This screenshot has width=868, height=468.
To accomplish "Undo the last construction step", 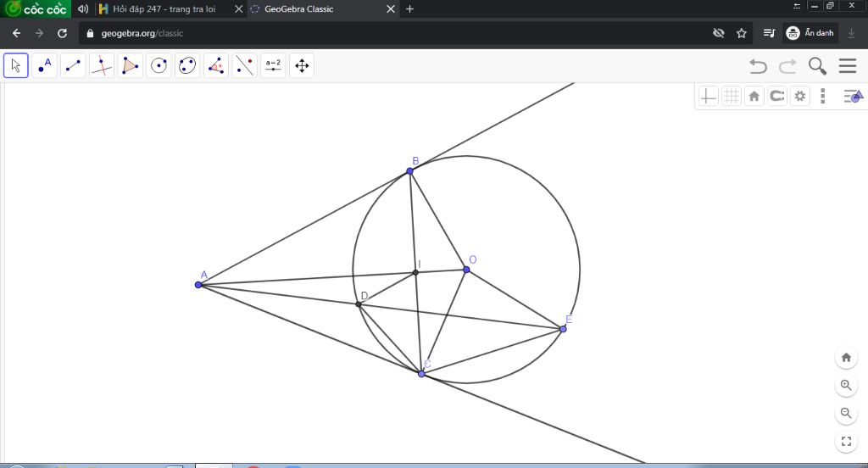I will tap(758, 66).
